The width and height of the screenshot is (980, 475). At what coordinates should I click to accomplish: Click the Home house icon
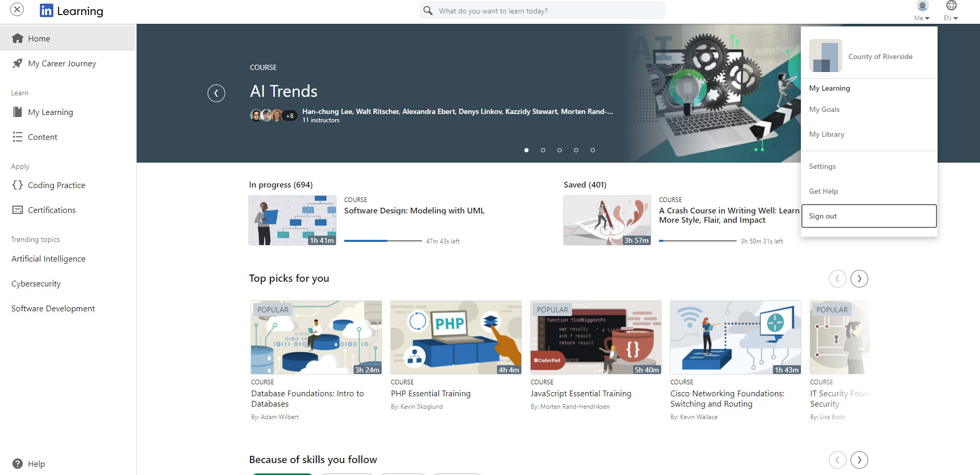click(18, 38)
